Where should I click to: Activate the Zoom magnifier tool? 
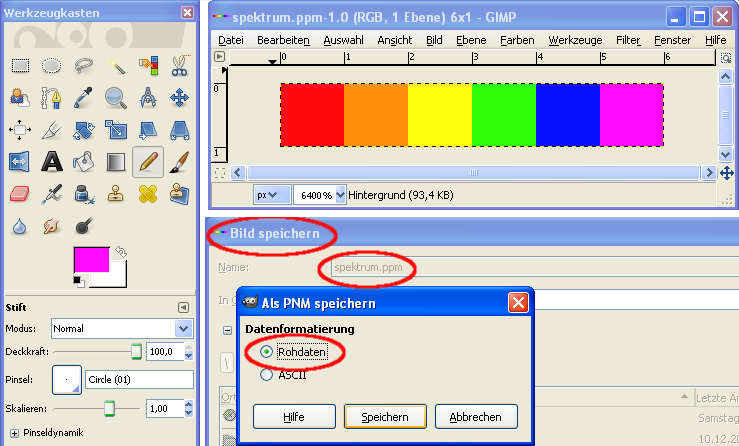[x=116, y=98]
